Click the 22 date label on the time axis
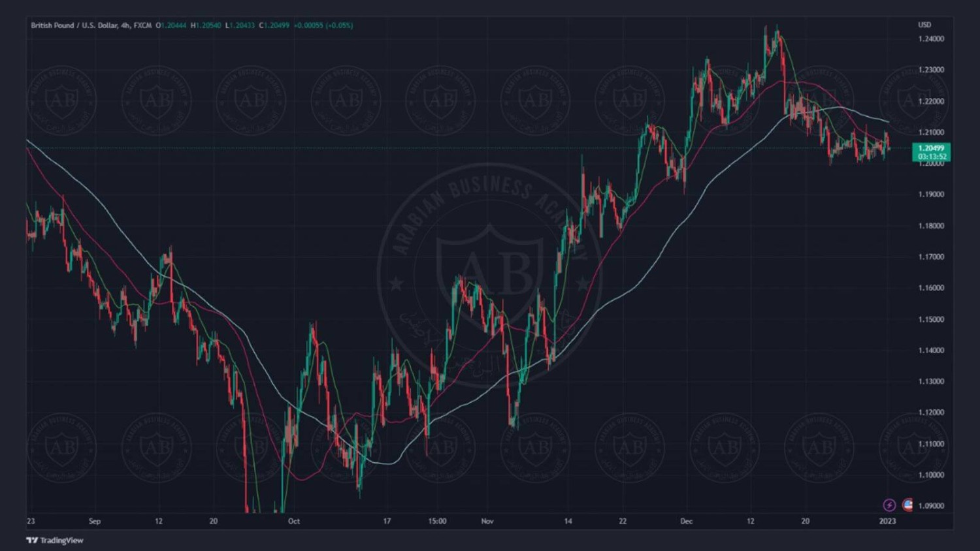Image resolution: width=980 pixels, height=551 pixels. [623, 521]
